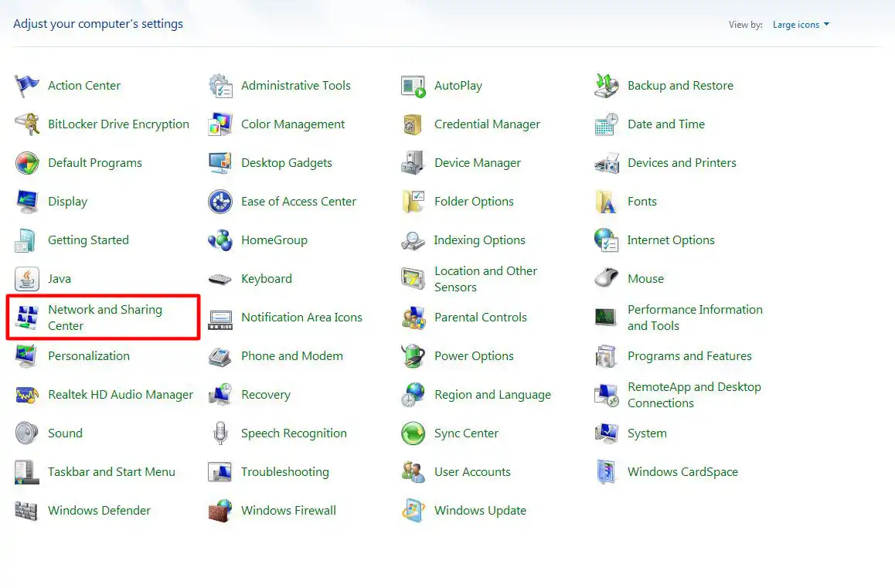Select the Date and Time text link
The width and height of the screenshot is (895, 588).
665,124
